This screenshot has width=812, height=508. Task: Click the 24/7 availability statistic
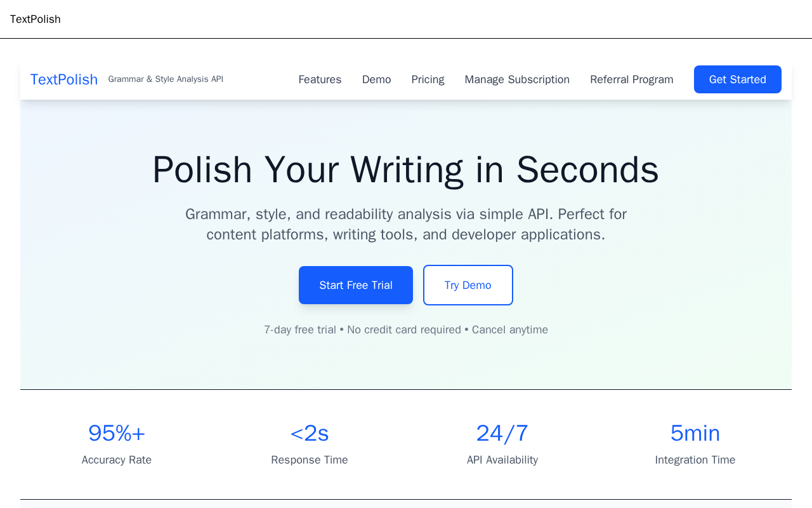coord(502,433)
